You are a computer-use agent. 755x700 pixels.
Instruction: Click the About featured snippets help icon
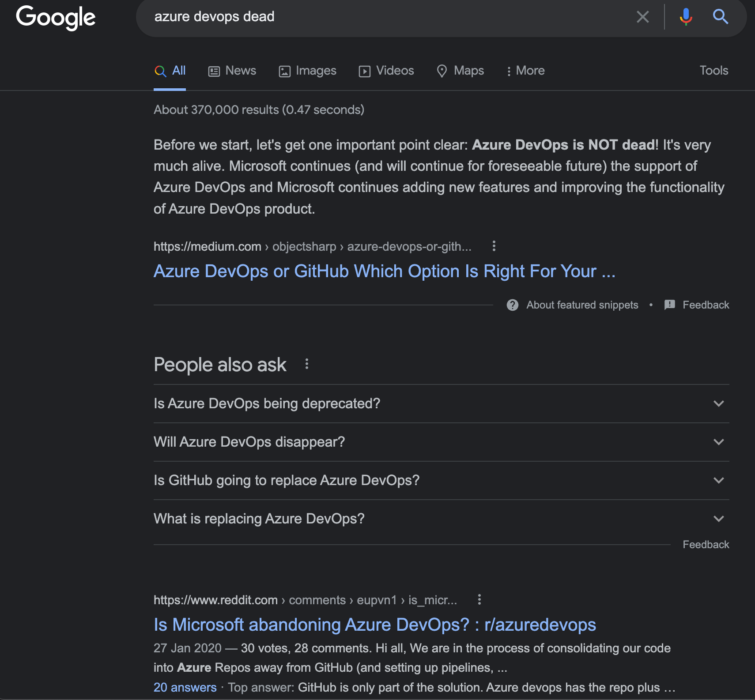tap(513, 305)
